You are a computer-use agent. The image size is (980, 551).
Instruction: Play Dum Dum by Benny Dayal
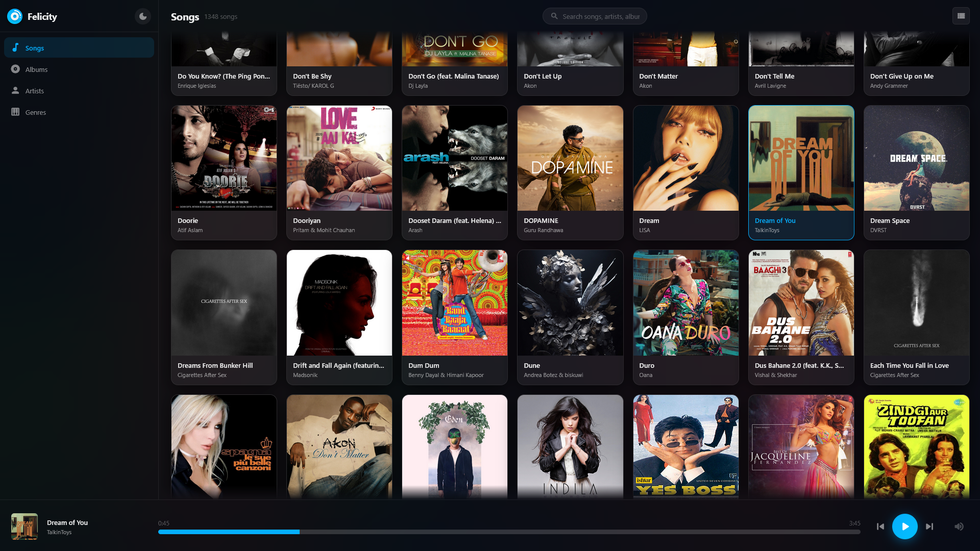pos(455,317)
